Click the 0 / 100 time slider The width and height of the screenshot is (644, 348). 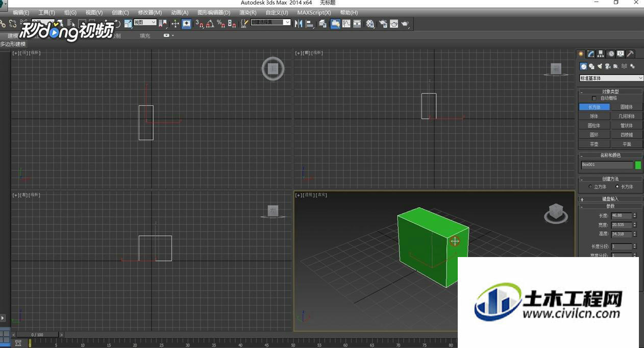coord(37,335)
